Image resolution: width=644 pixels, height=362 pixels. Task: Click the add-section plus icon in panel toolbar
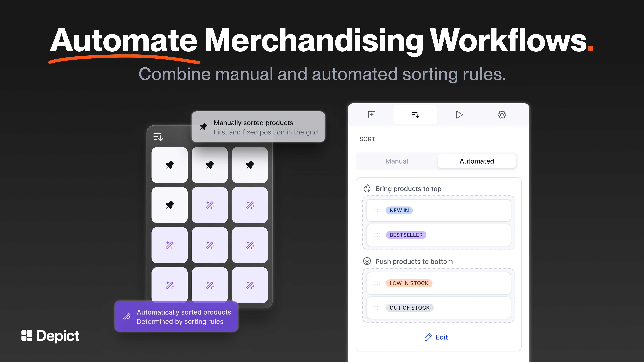pyautogui.click(x=372, y=115)
